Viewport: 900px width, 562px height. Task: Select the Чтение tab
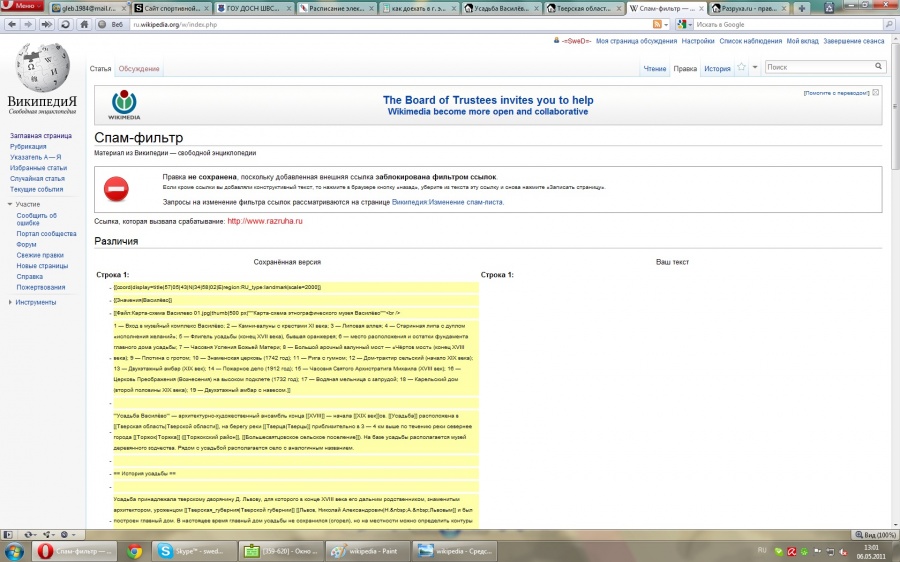655,69
